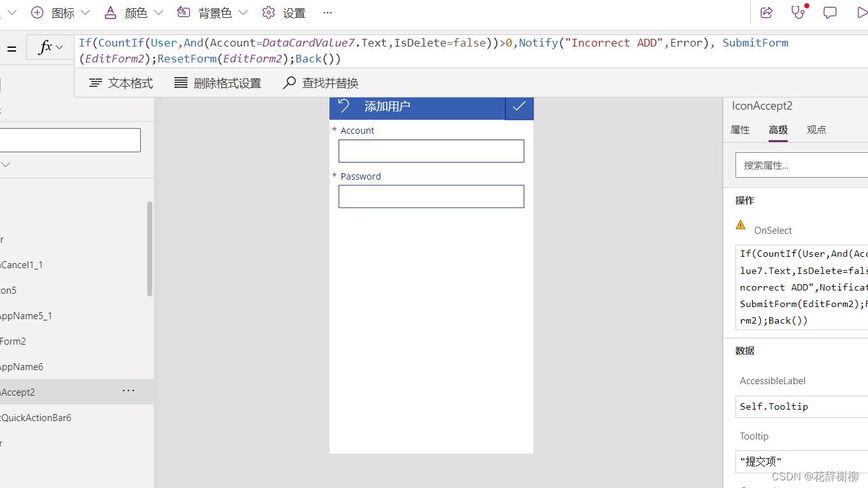Expand the chevron below tree search box
The image size is (868, 488).
(6, 164)
